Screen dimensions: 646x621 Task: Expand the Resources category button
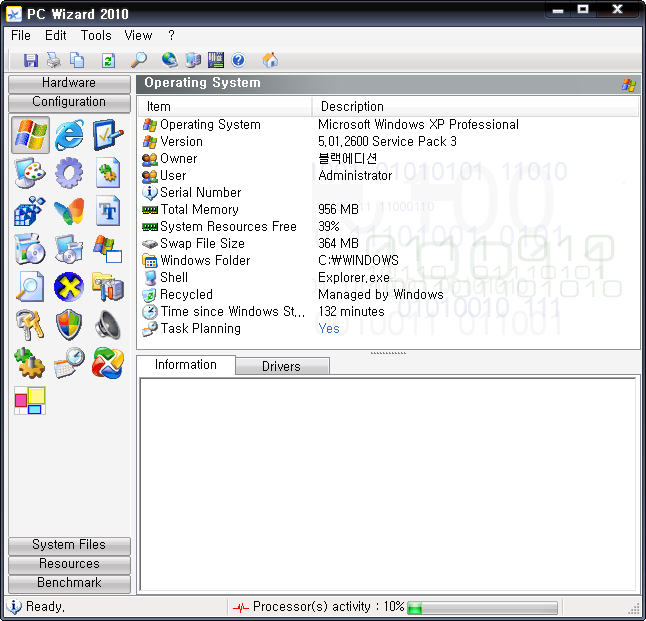click(x=69, y=564)
